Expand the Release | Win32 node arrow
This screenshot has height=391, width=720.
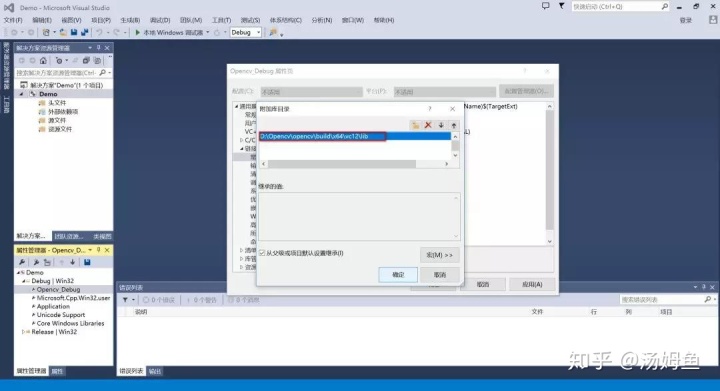[23, 332]
